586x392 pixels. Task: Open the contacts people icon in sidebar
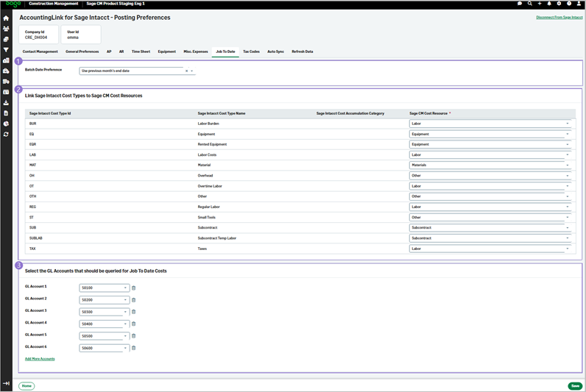[x=6, y=29]
